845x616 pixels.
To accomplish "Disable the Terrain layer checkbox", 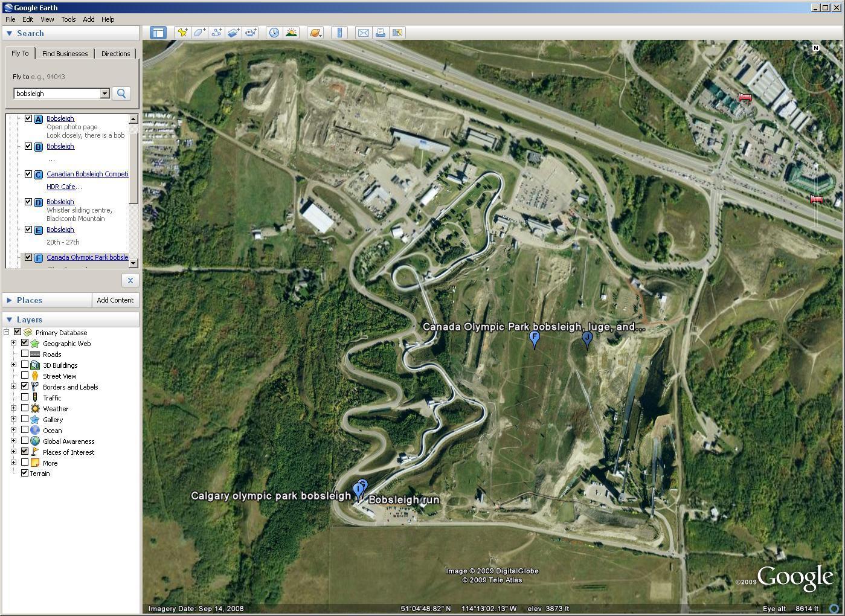I will 25,473.
